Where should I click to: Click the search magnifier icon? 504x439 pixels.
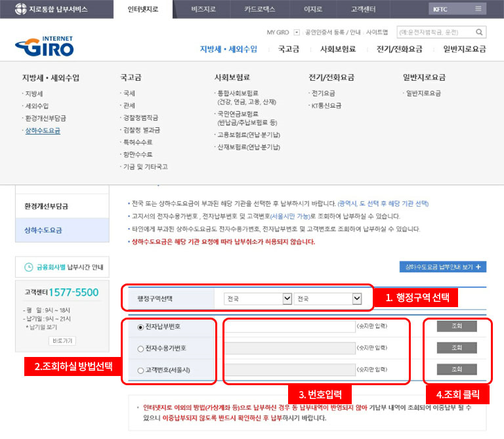click(x=479, y=32)
